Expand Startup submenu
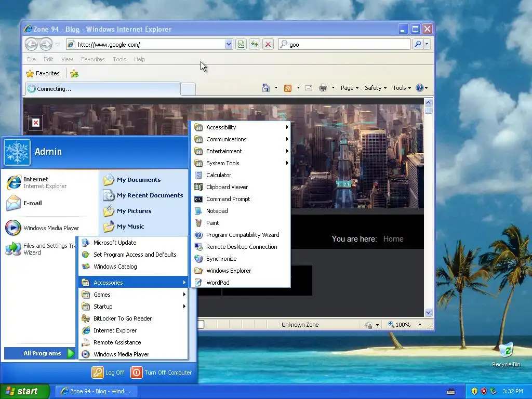 pos(133,307)
